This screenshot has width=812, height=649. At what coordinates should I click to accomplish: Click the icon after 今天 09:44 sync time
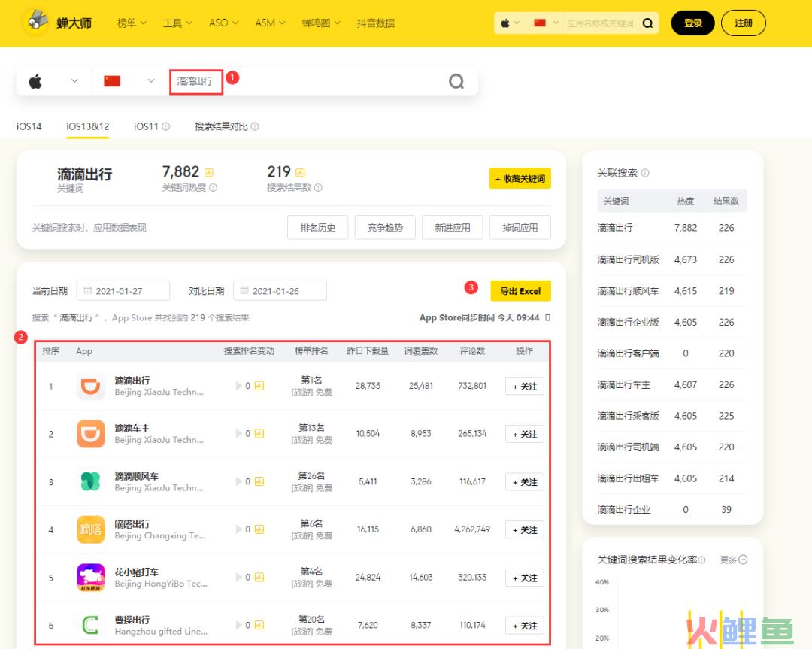(548, 317)
